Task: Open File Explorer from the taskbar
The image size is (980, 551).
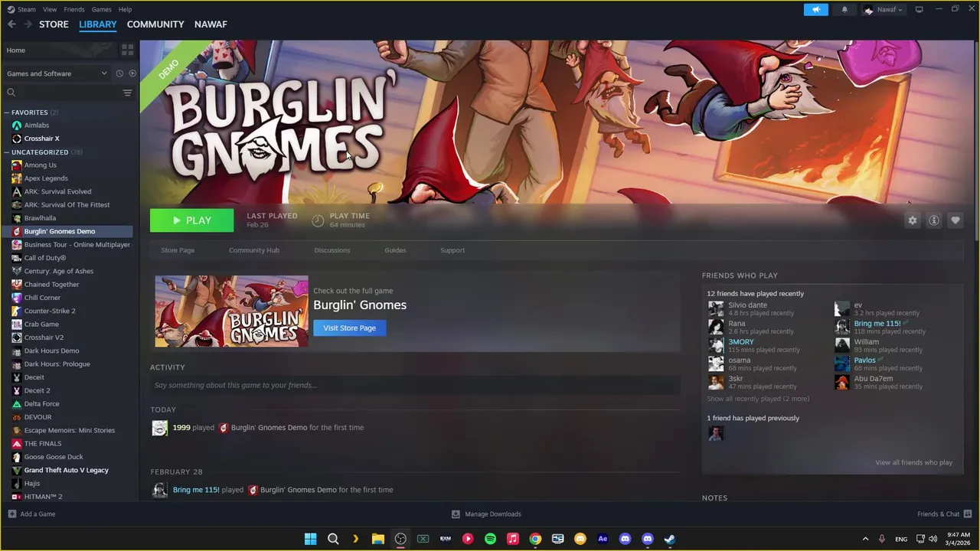Action: tap(378, 539)
